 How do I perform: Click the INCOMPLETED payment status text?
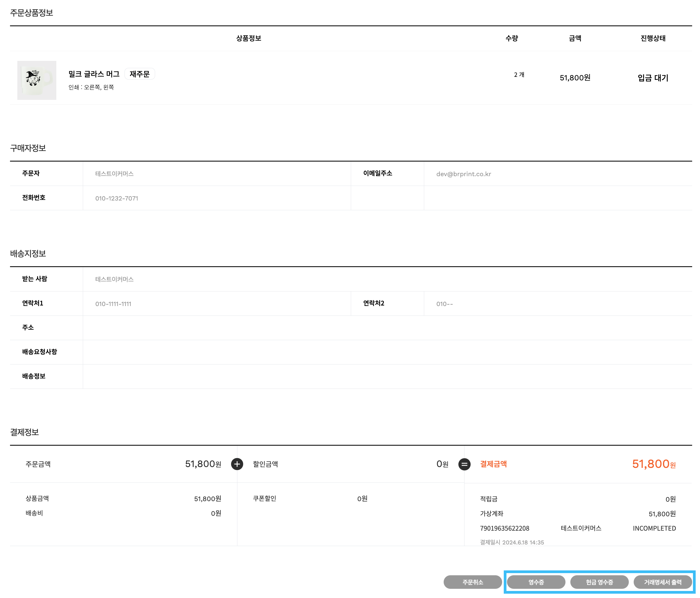[x=654, y=528]
